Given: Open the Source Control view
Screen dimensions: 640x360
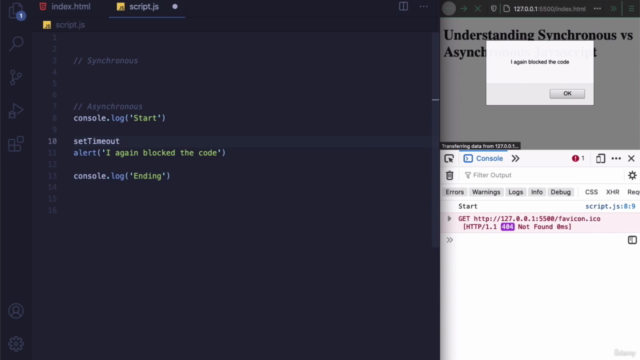Looking at the screenshot, I should pos(16,77).
